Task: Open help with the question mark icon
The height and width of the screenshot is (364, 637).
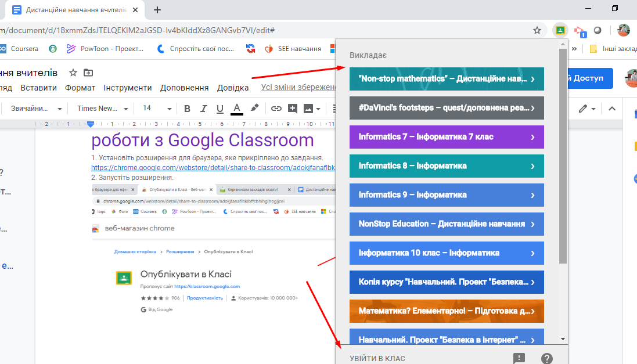Action: tap(547, 358)
